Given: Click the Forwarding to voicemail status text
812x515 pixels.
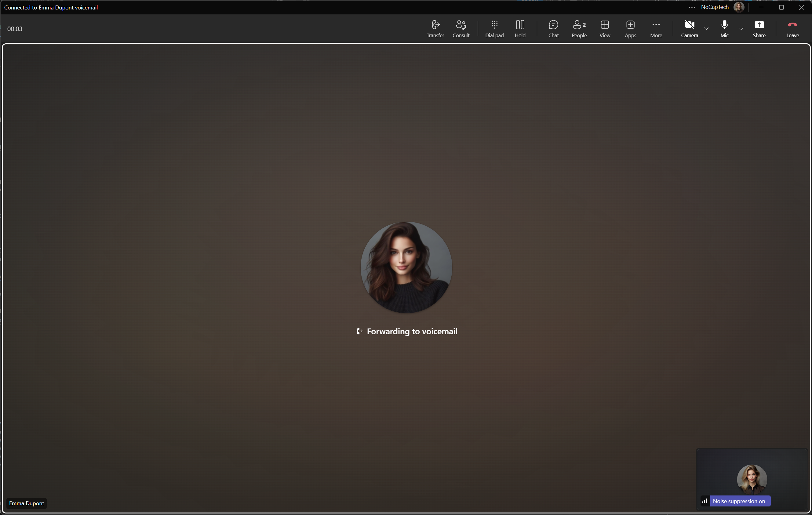Looking at the screenshot, I should (x=412, y=331).
